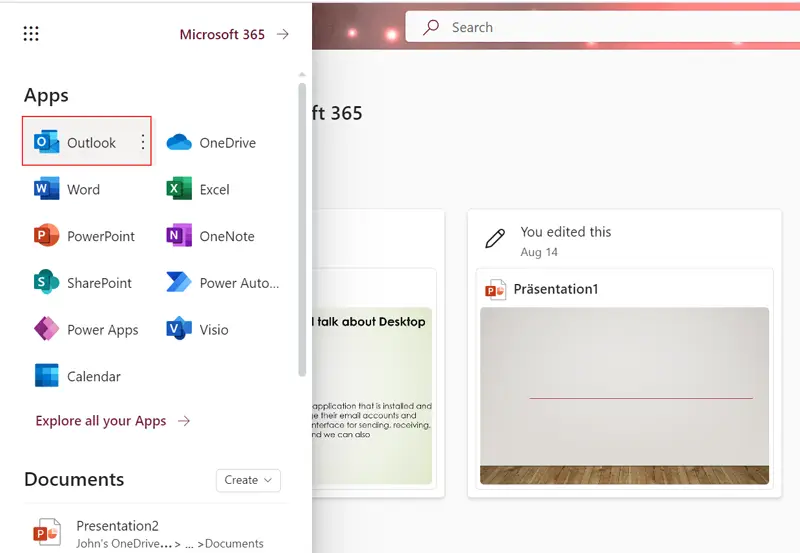Click the Microsoft 365 arrow link
Viewport: 800px width, 553px height.
click(234, 34)
